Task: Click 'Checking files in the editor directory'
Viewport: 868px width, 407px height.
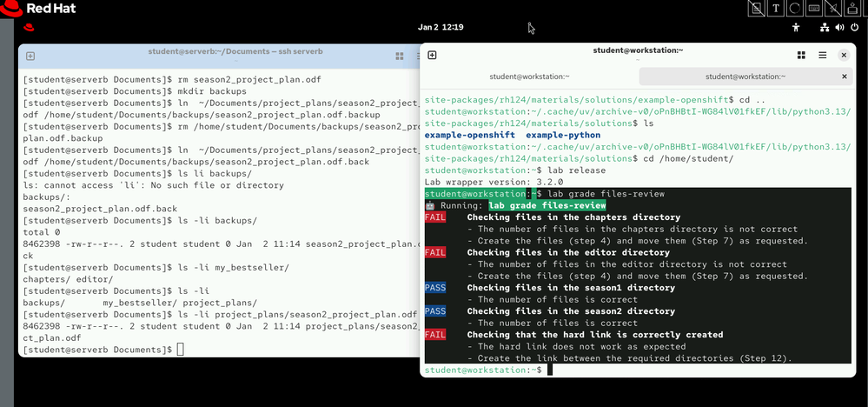Action: 568,252
